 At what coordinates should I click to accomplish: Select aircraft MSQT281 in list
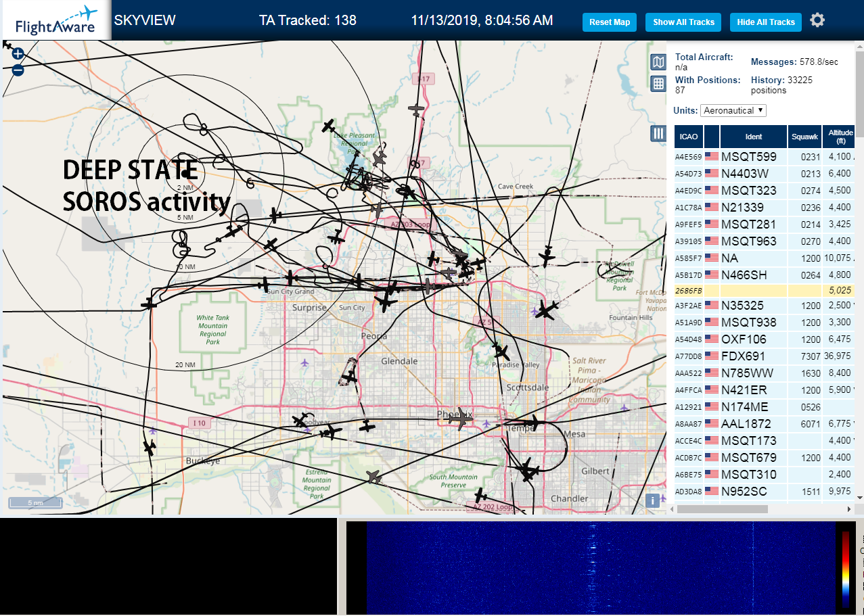pos(765,224)
